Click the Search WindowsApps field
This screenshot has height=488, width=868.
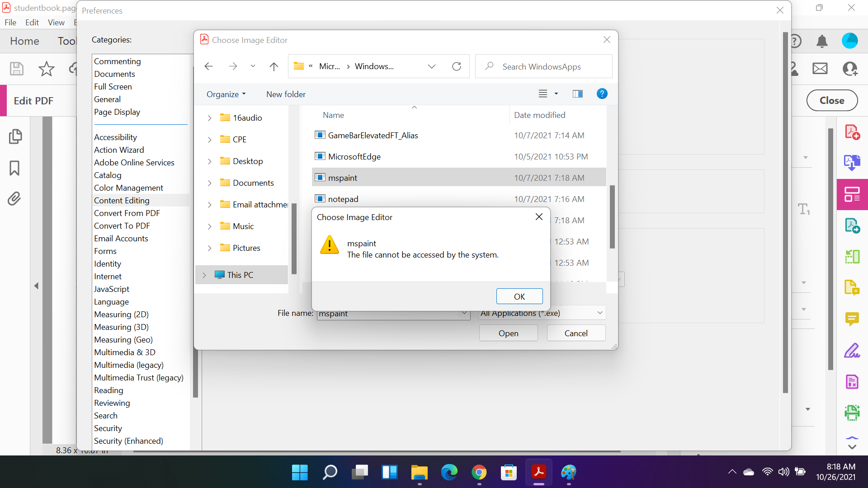point(544,66)
